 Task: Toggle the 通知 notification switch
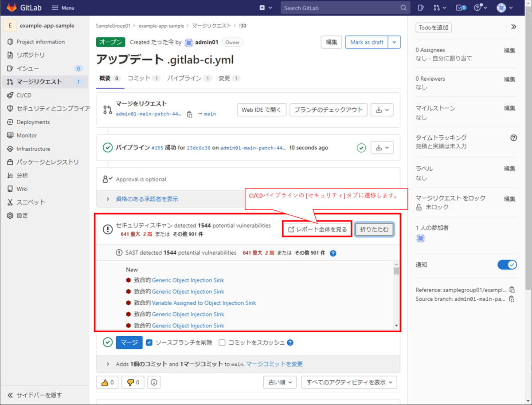[507, 265]
